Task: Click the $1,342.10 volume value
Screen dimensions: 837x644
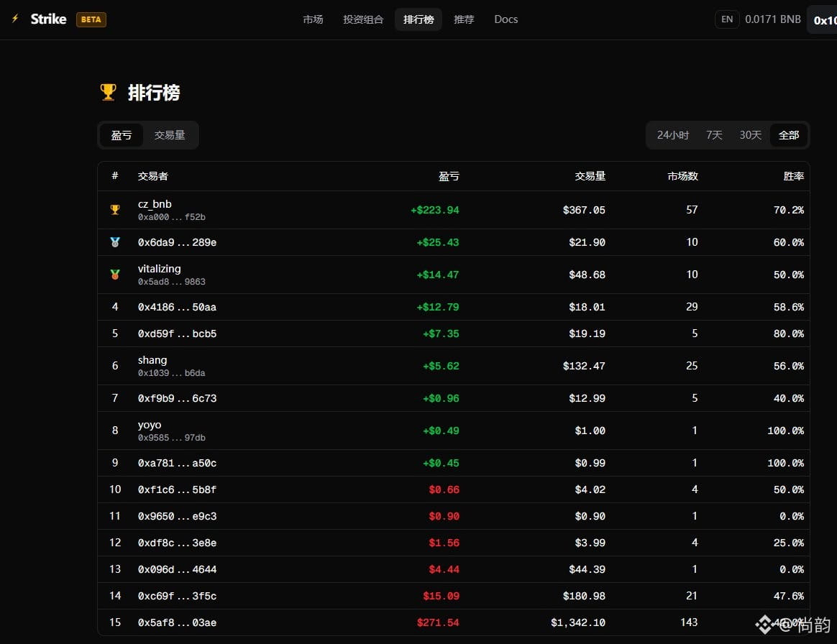Action: point(578,622)
